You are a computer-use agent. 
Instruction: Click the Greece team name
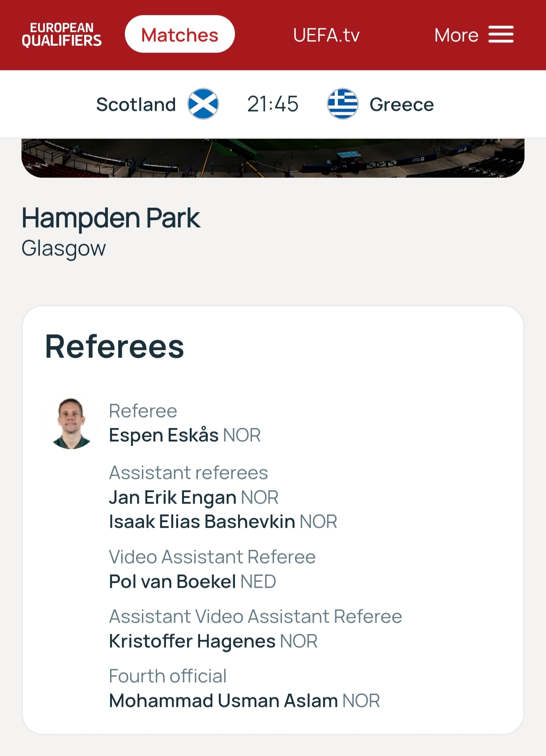(x=401, y=104)
